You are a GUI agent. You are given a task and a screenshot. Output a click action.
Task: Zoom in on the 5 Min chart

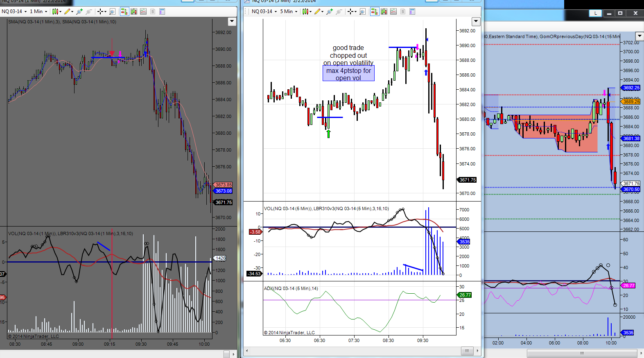[x=330, y=11]
